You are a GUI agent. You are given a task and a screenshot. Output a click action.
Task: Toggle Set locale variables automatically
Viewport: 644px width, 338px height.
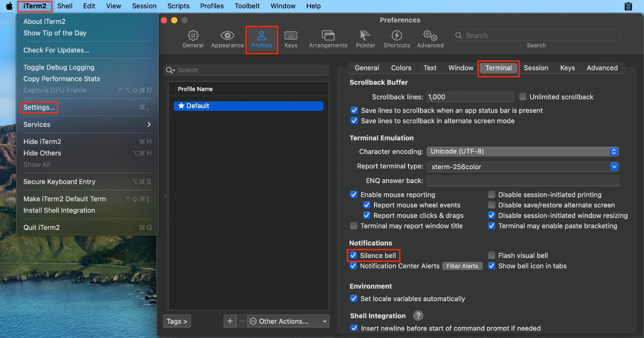click(x=354, y=298)
